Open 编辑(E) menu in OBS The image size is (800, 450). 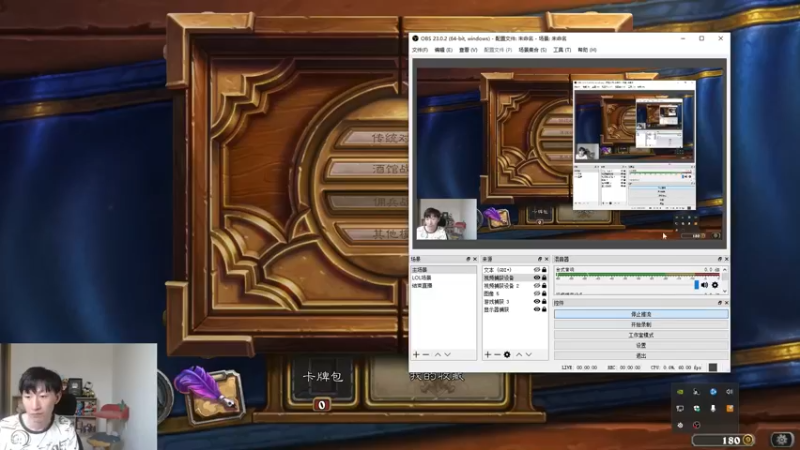[443, 50]
